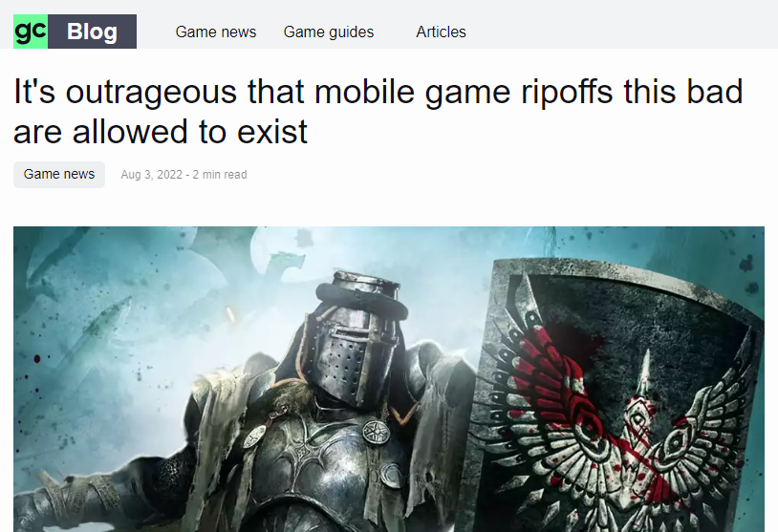The width and height of the screenshot is (778, 532).
Task: Click the Aug 3, 2022 publish date
Action: (152, 175)
